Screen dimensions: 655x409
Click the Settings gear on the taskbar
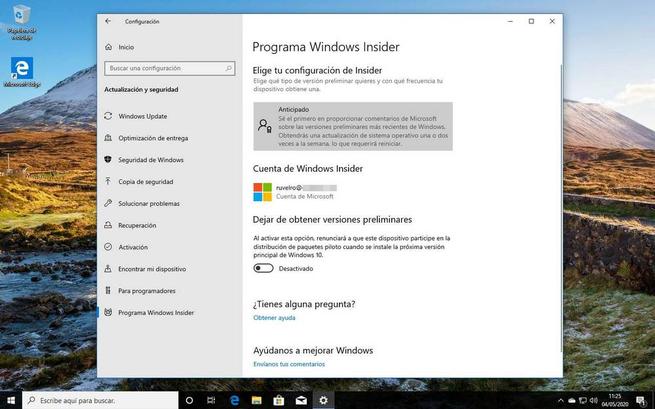pyautogui.click(x=323, y=400)
